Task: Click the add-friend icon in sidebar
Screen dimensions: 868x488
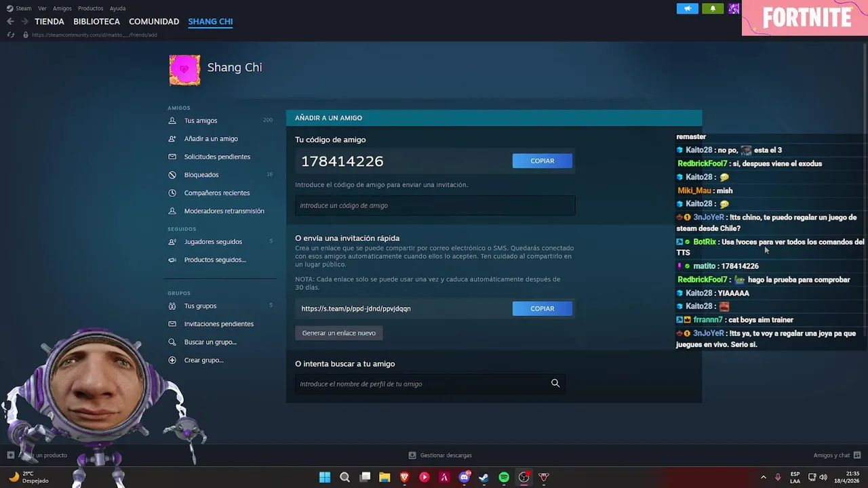Action: pyautogui.click(x=172, y=139)
